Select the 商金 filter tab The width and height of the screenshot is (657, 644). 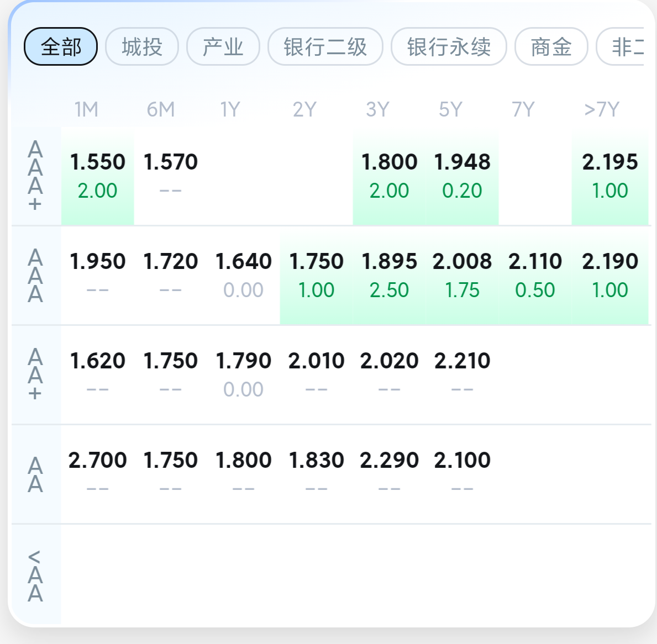(551, 46)
